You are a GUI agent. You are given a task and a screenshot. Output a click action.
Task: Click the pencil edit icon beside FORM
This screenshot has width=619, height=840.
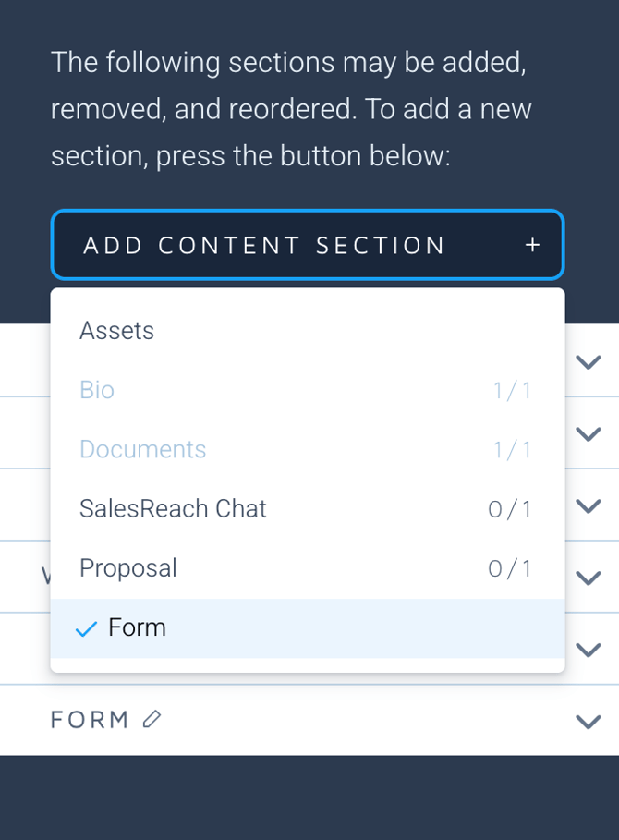(152, 719)
